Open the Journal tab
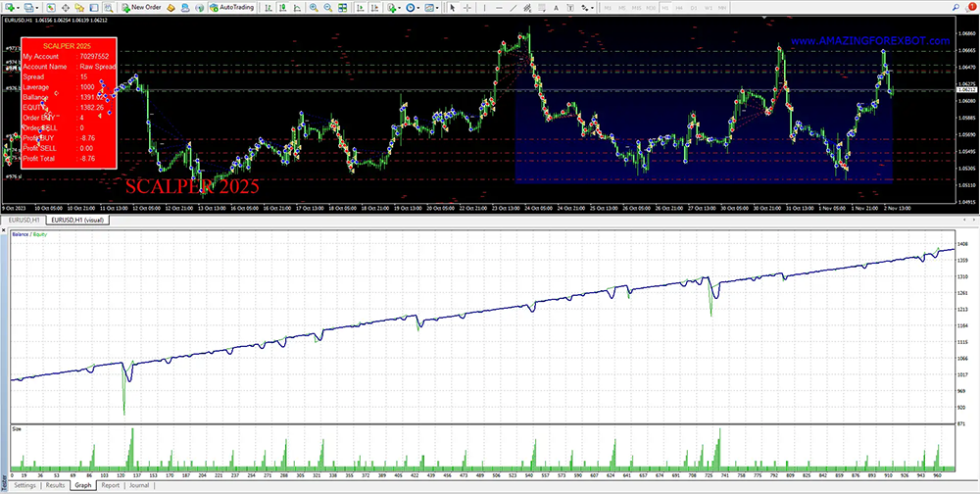980x494 pixels. (x=139, y=485)
